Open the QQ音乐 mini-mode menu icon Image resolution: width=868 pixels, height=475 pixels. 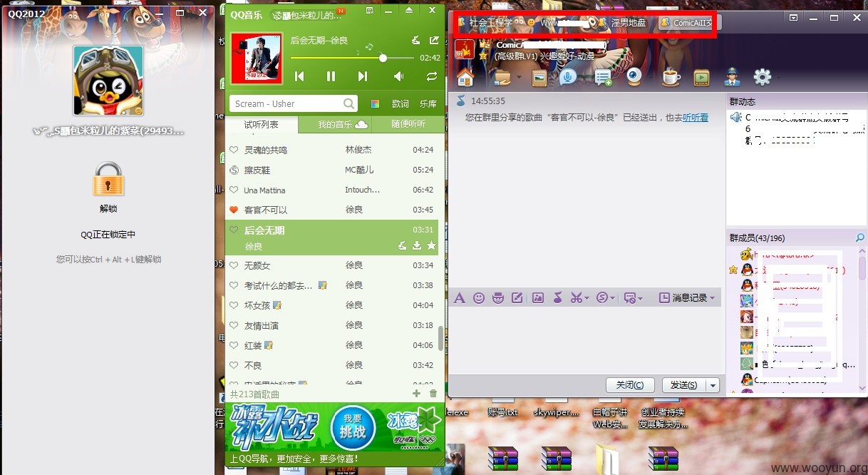point(369,11)
